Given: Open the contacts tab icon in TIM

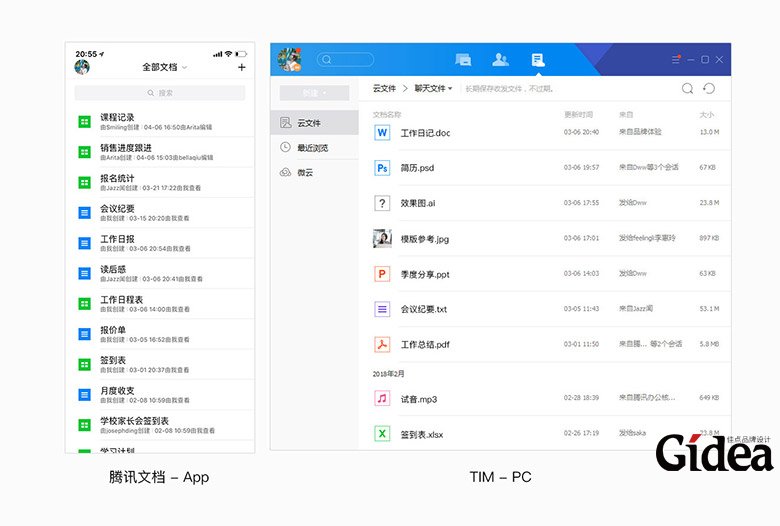Looking at the screenshot, I should point(500,60).
